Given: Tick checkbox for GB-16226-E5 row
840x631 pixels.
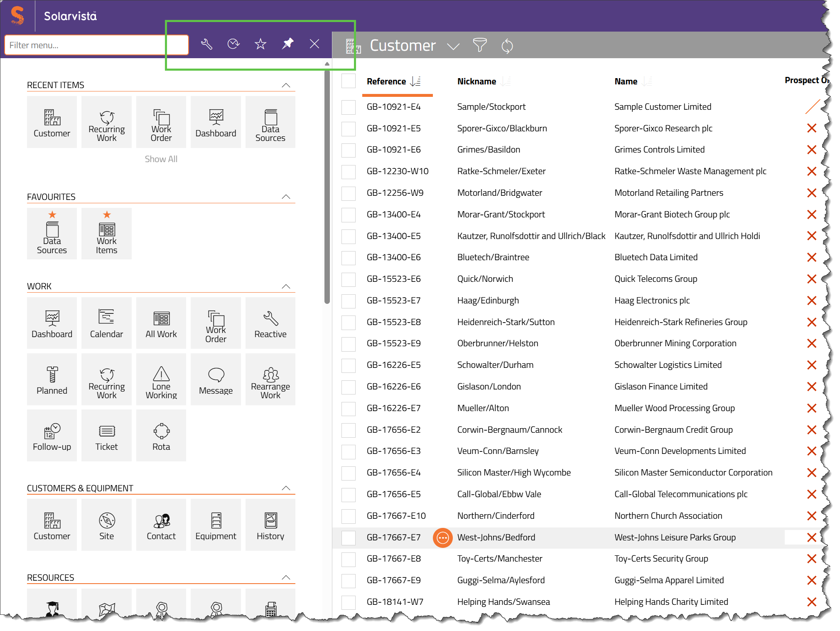Looking at the screenshot, I should [x=349, y=365].
